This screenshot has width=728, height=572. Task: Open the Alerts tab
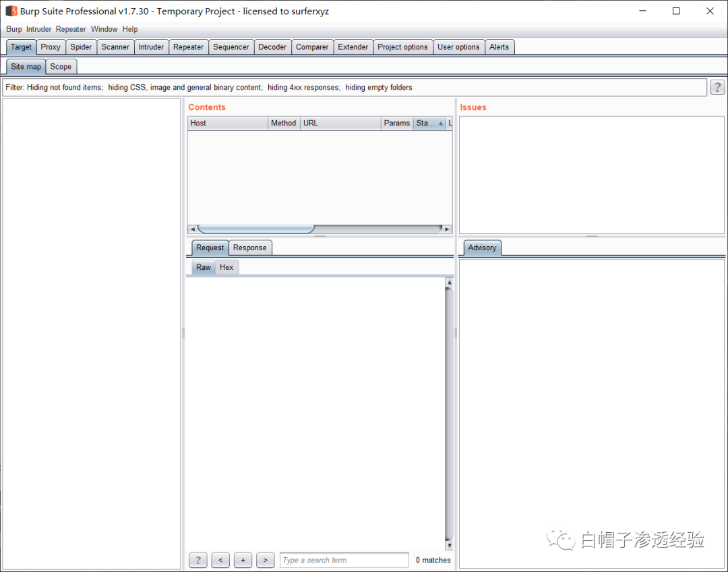499,47
